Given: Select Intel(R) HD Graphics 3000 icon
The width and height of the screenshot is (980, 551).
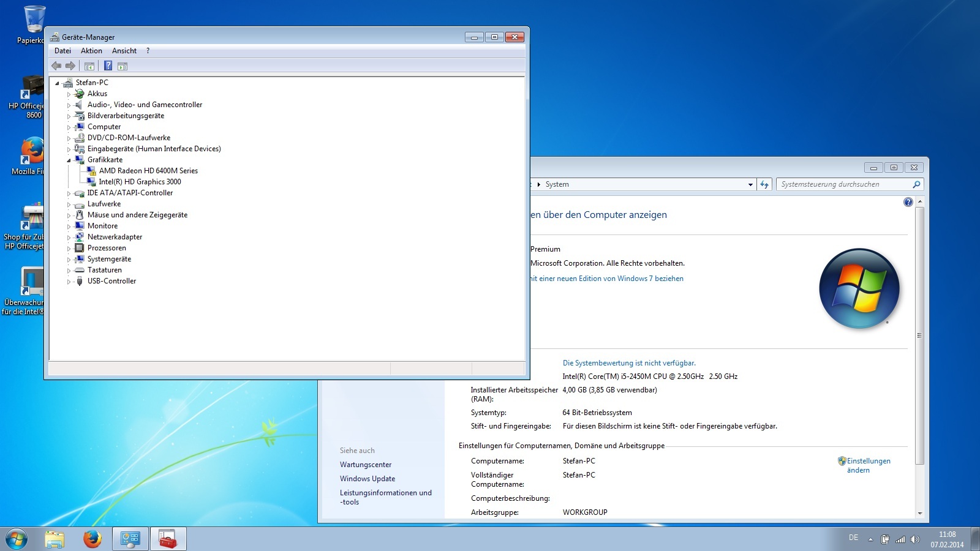Looking at the screenshot, I should click(x=91, y=182).
